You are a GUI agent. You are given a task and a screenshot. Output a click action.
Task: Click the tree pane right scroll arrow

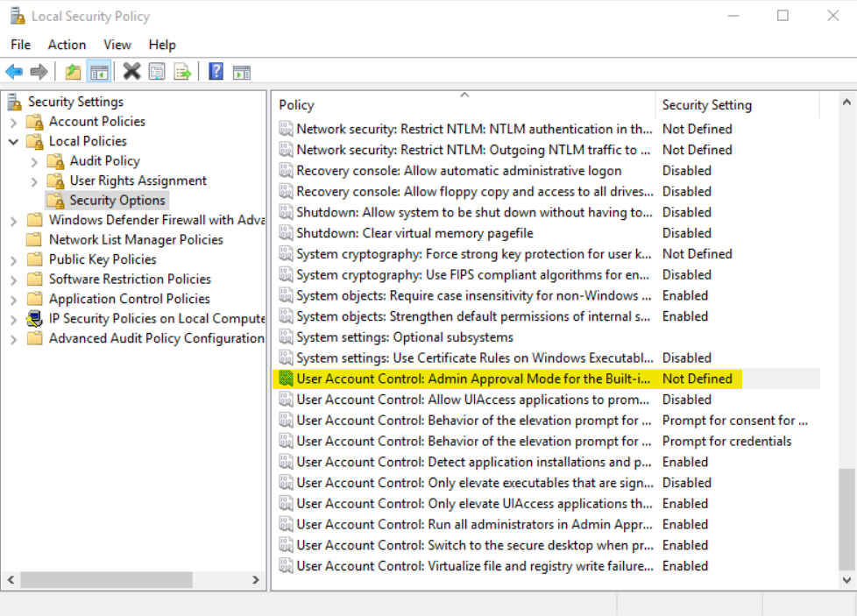pyautogui.click(x=255, y=579)
